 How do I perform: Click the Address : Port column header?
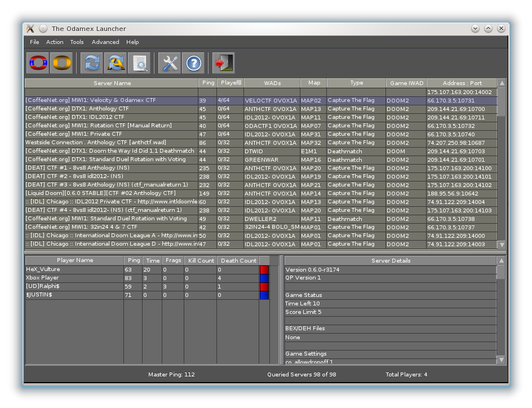[x=462, y=83]
